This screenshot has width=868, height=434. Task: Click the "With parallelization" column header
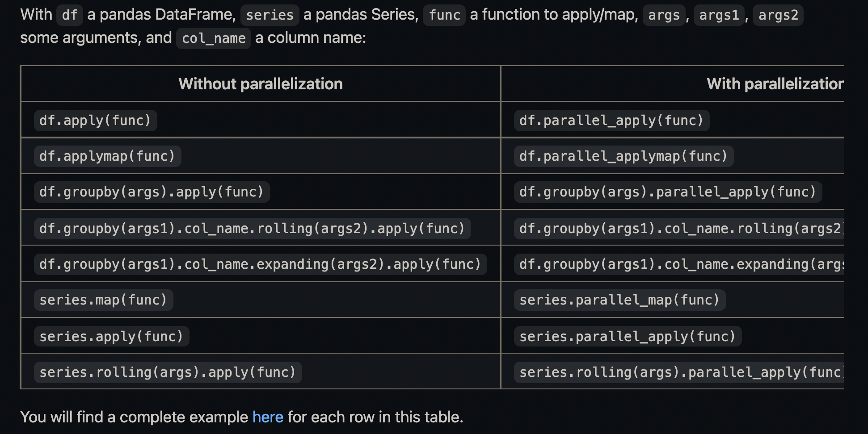[x=775, y=84]
